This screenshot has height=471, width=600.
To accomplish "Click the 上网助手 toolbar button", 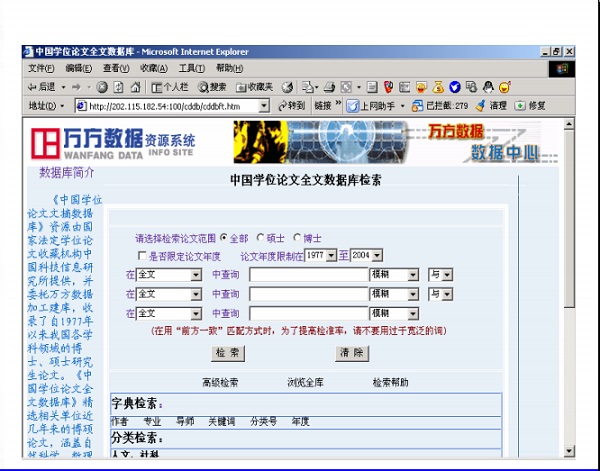I will point(370,106).
